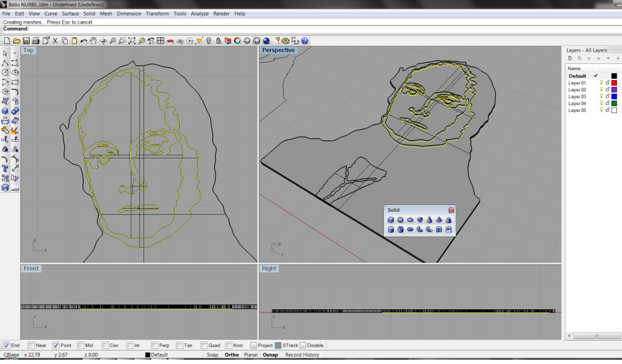
Task: Toggle Ortho in the status bar
Action: pyautogui.click(x=232, y=355)
